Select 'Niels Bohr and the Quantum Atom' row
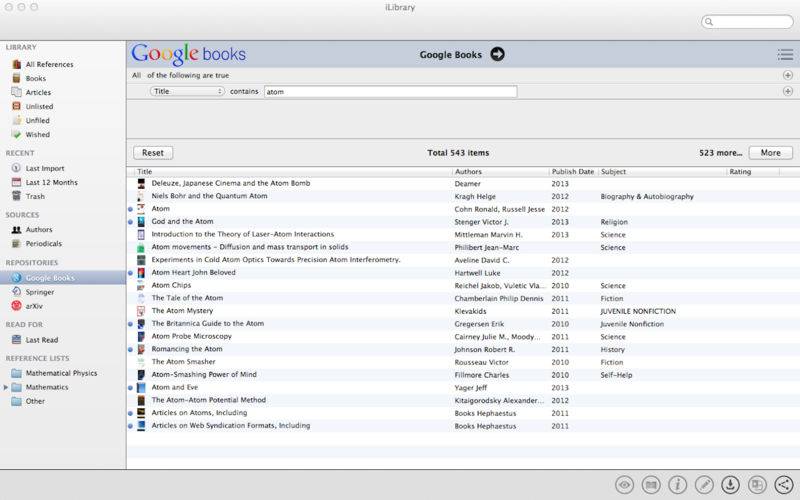 (463, 196)
